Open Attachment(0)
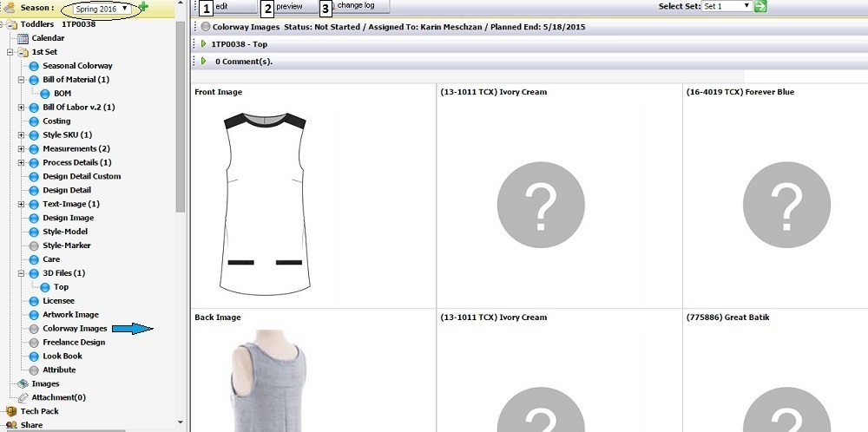This screenshot has width=868, height=432. click(59, 397)
